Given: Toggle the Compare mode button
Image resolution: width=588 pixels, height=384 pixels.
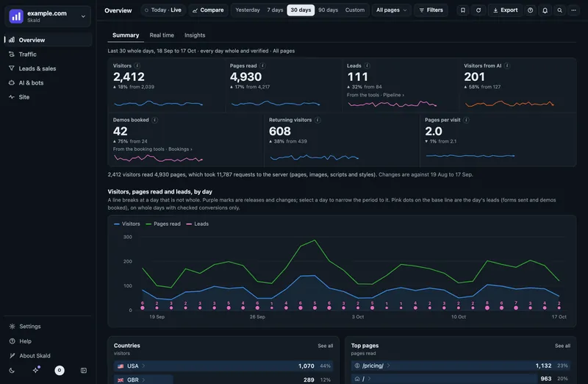Looking at the screenshot, I should point(208,10).
